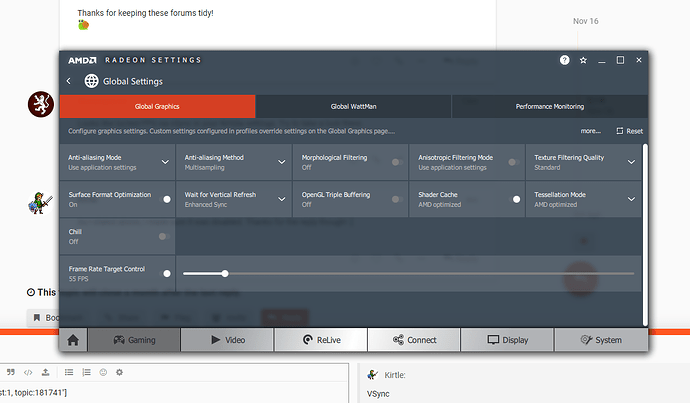The height and width of the screenshot is (403, 690).
Task: Click the Radeon Settings vertical scrollbar
Action: [645, 235]
